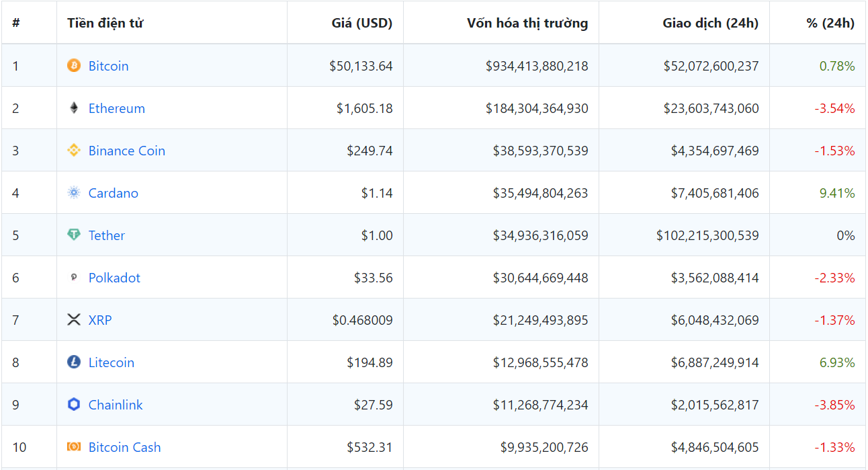
Task: Select the XRP price $0.468009
Action: 363,320
